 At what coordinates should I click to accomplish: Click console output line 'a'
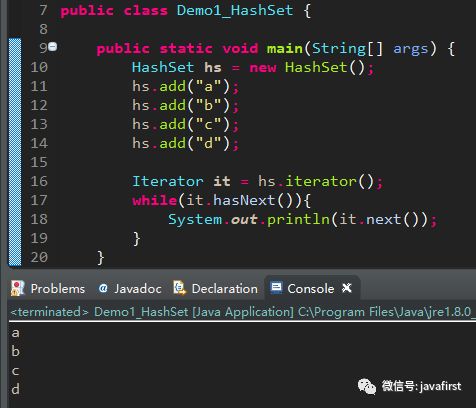15,333
